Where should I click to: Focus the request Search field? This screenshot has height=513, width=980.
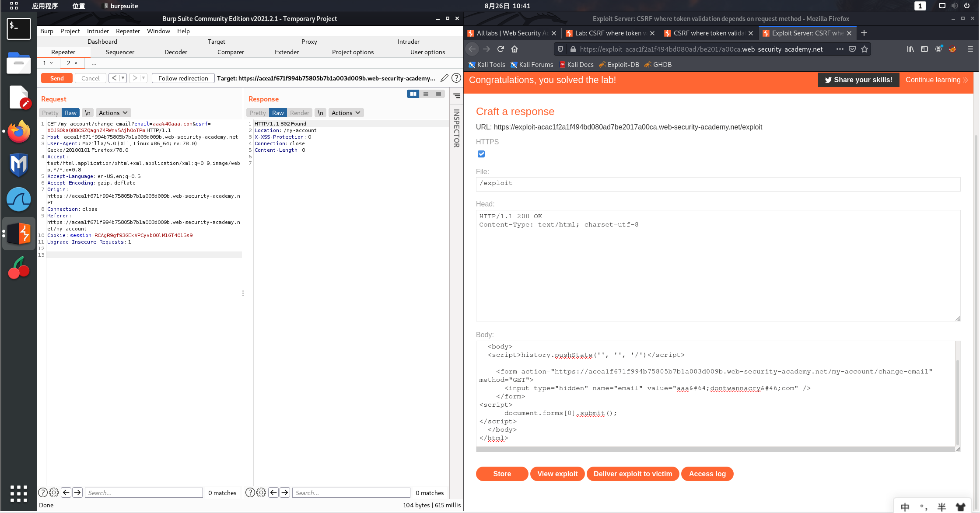coord(144,492)
